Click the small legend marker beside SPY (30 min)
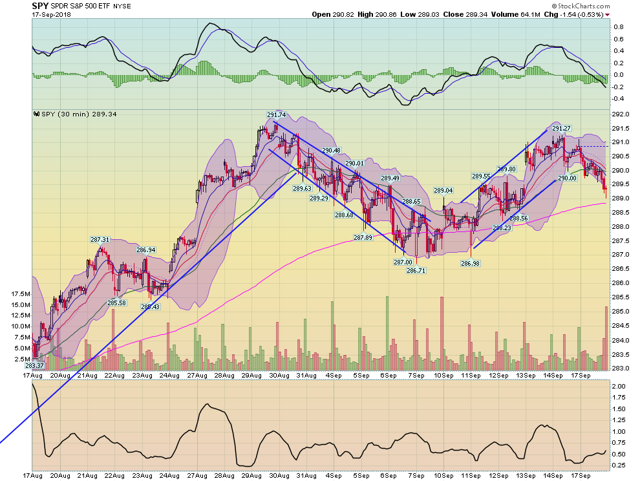This screenshot has width=640, height=481. 36,114
